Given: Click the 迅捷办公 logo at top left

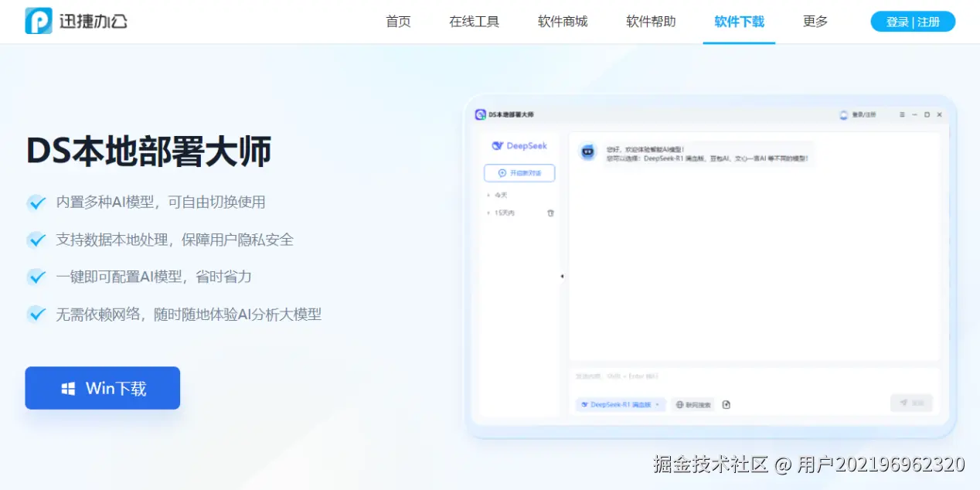Looking at the screenshot, I should (75, 21).
